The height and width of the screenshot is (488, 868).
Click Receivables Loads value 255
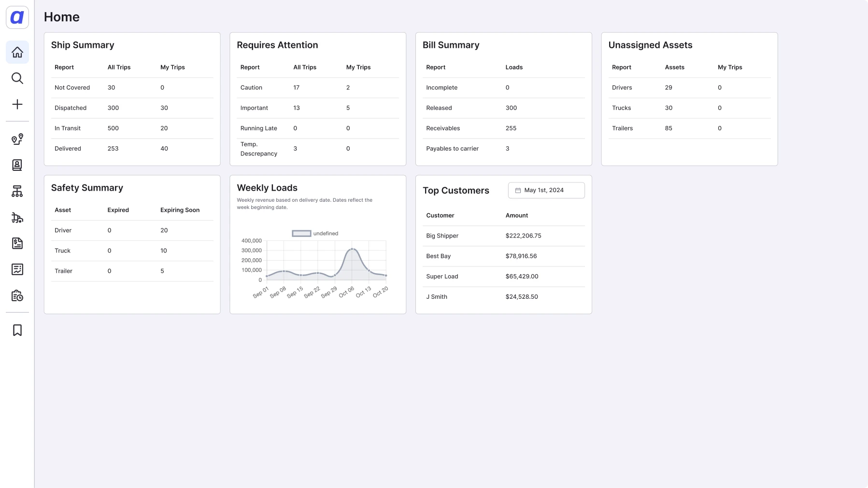(511, 128)
